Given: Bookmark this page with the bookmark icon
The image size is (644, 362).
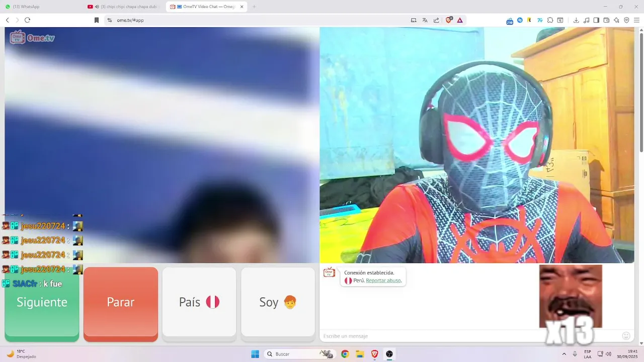Looking at the screenshot, I should click(97, 20).
